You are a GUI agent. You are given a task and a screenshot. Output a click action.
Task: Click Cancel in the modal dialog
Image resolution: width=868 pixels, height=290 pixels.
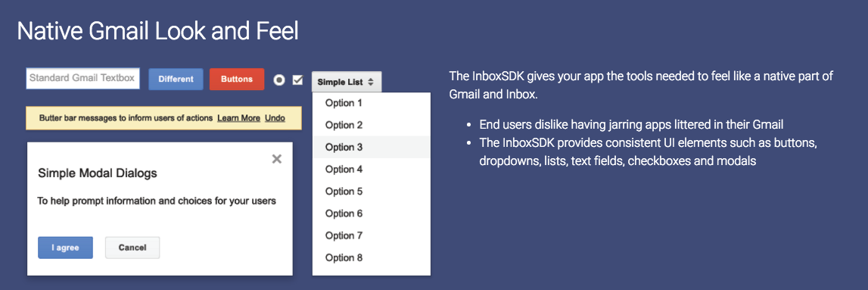(x=132, y=248)
